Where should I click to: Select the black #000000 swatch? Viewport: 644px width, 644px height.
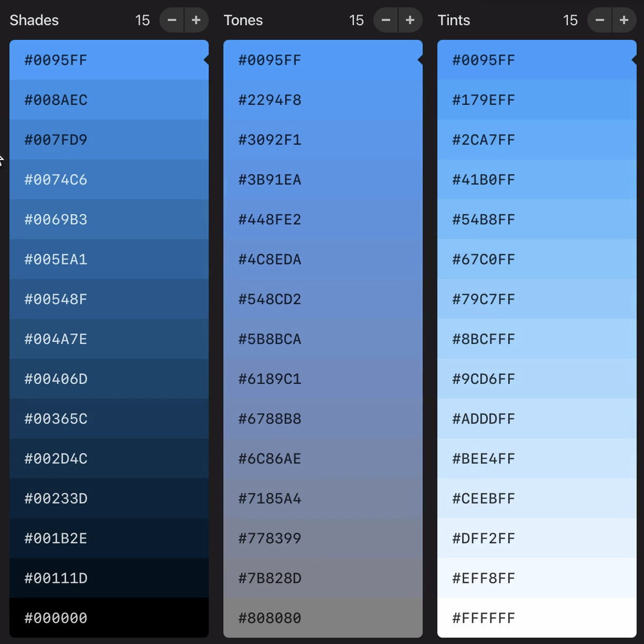(x=109, y=618)
